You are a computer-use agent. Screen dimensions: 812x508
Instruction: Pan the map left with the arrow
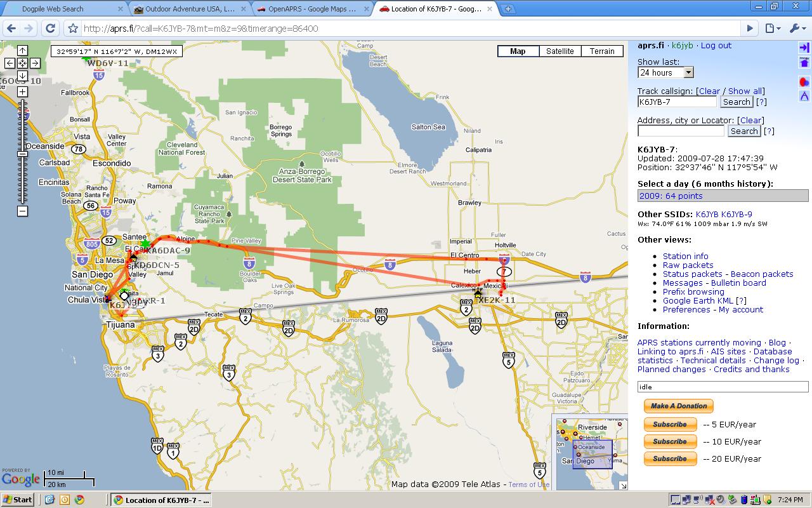(10, 63)
